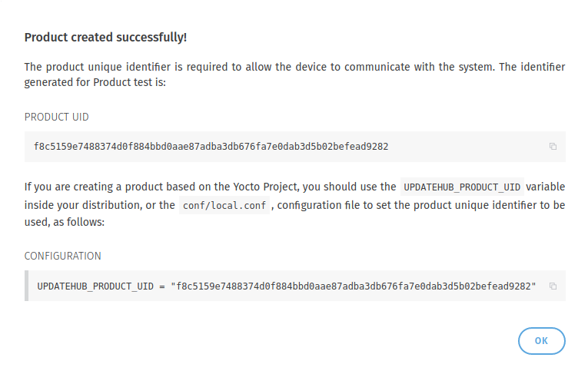Click the PRODUCT UID section label
The width and height of the screenshot is (588, 384).
coord(57,118)
